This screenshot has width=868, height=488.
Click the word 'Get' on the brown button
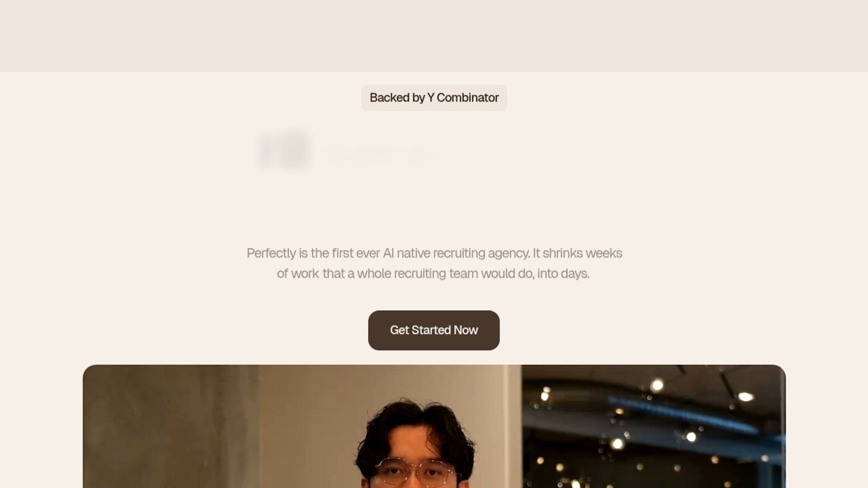tap(399, 330)
